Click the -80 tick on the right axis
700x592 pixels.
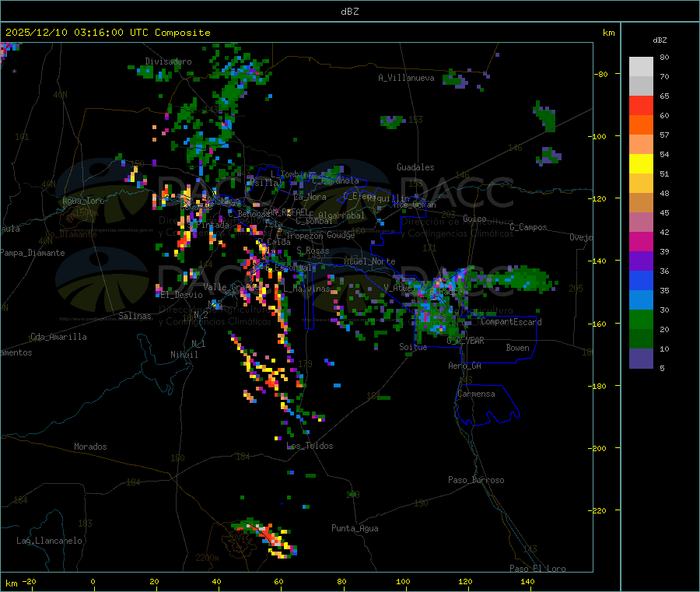tap(601, 74)
